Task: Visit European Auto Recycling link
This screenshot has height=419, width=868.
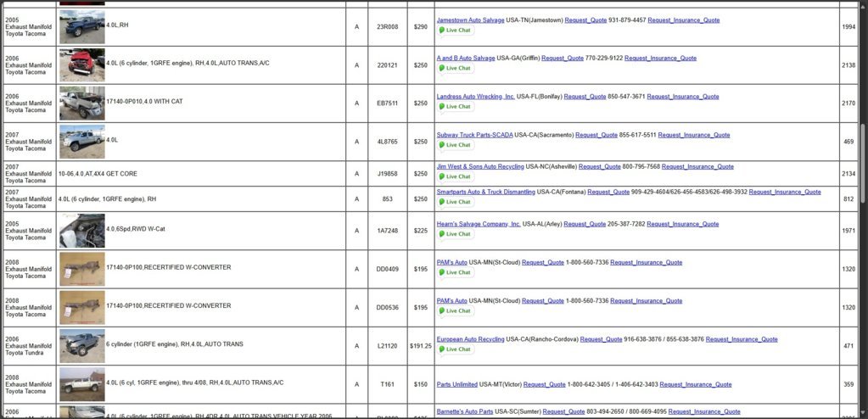Action: (x=471, y=339)
